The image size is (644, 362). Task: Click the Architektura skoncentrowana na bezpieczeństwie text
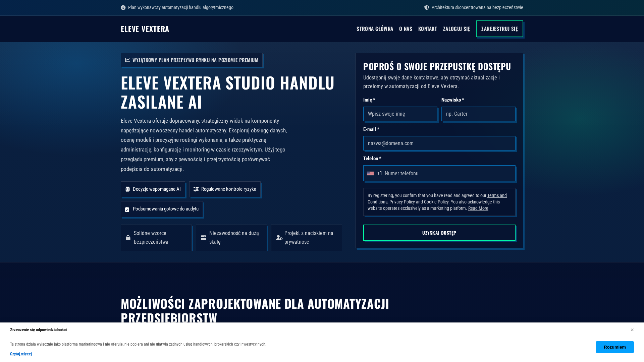[x=477, y=7]
